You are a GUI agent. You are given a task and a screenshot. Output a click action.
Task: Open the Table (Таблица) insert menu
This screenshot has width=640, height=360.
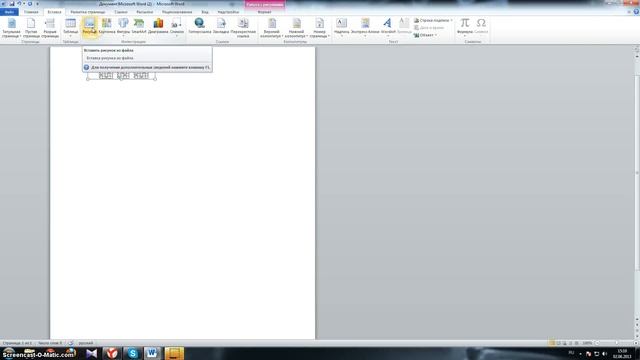71,28
